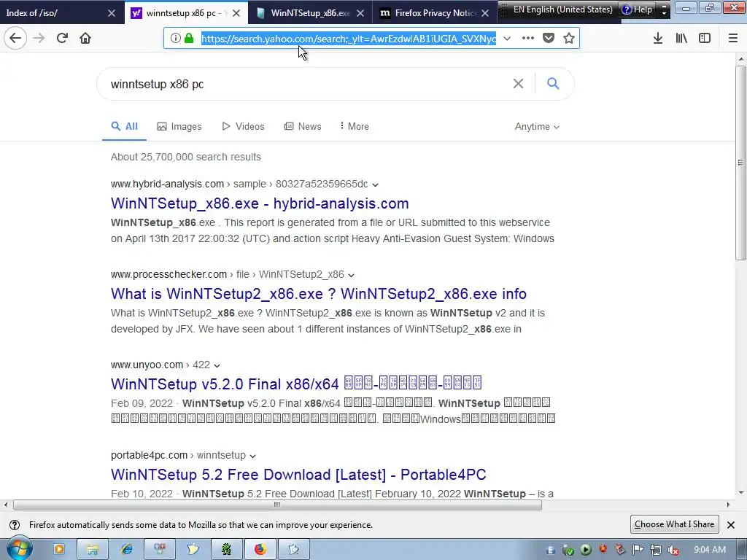The width and height of the screenshot is (747, 560).
Task: Click About 25,700,000 search results text
Action: tap(186, 157)
